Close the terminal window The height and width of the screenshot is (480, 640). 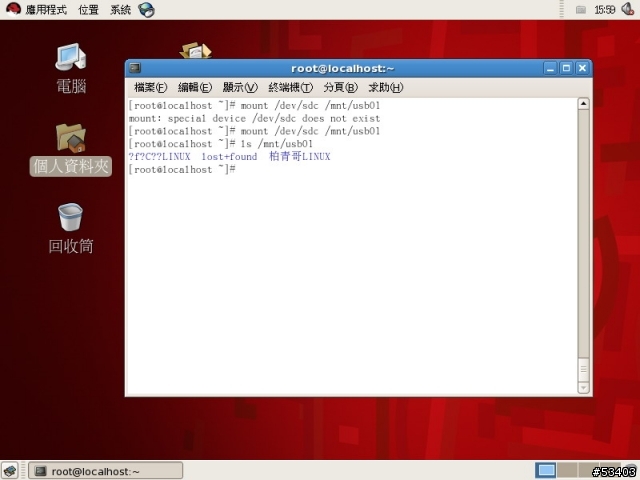click(582, 68)
